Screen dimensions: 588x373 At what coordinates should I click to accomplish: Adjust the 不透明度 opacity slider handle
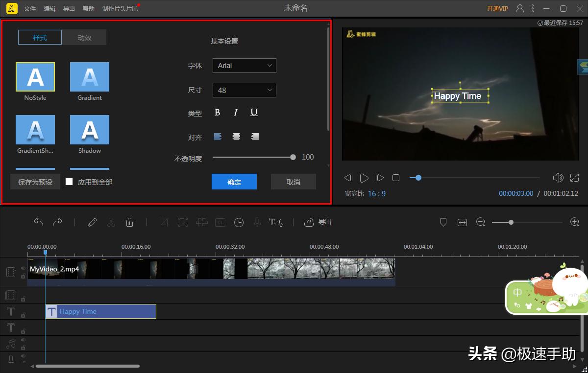(x=293, y=157)
